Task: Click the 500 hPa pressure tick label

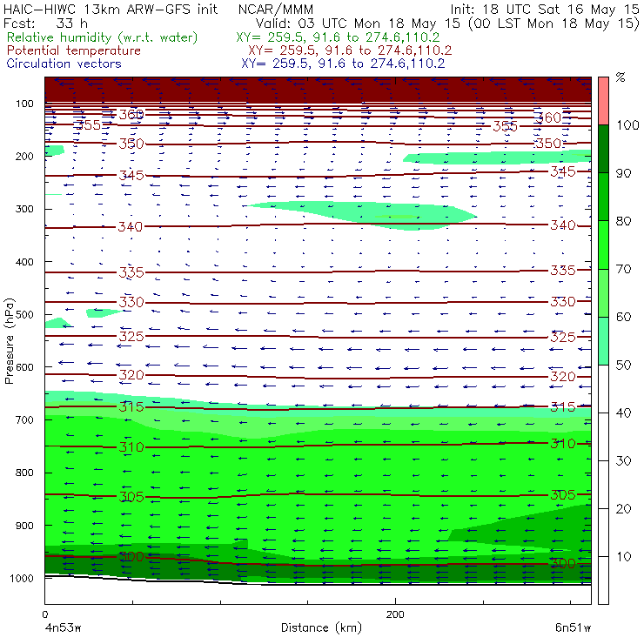Action: point(24,315)
